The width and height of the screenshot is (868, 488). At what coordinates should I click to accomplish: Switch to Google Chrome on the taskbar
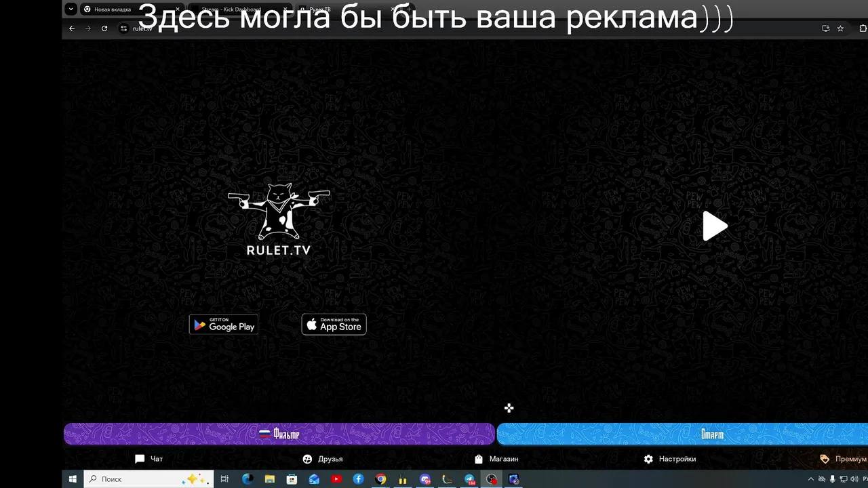[x=380, y=479]
